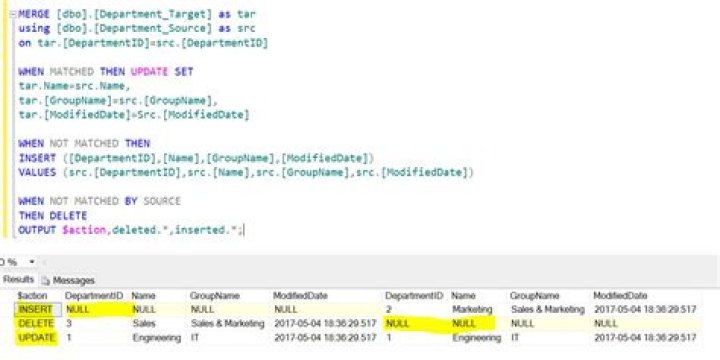Click the tar.[GroupName]=src.[GroupName] line

point(118,100)
